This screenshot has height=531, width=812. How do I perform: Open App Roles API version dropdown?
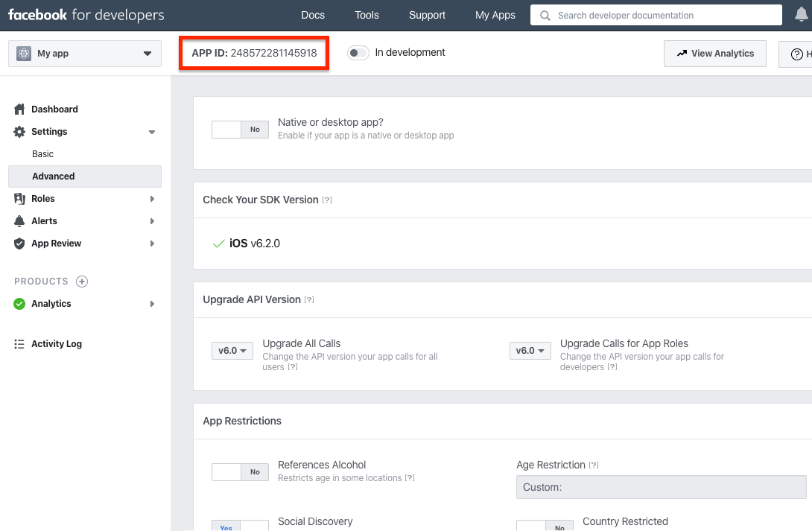(x=530, y=350)
